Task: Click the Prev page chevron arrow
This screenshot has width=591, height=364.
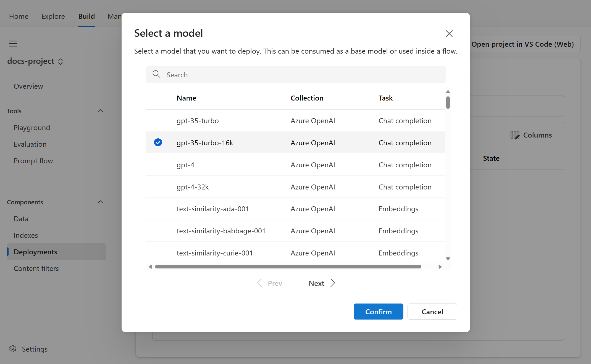Action: [x=259, y=283]
